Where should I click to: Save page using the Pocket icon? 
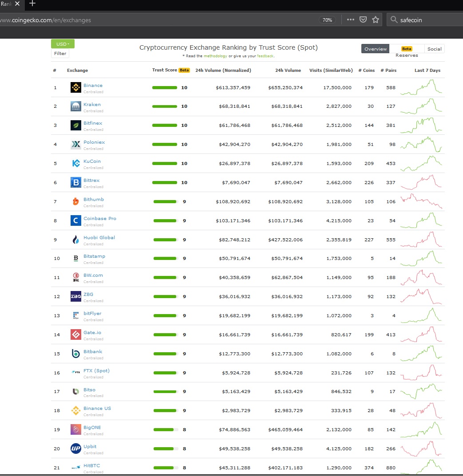[363, 20]
